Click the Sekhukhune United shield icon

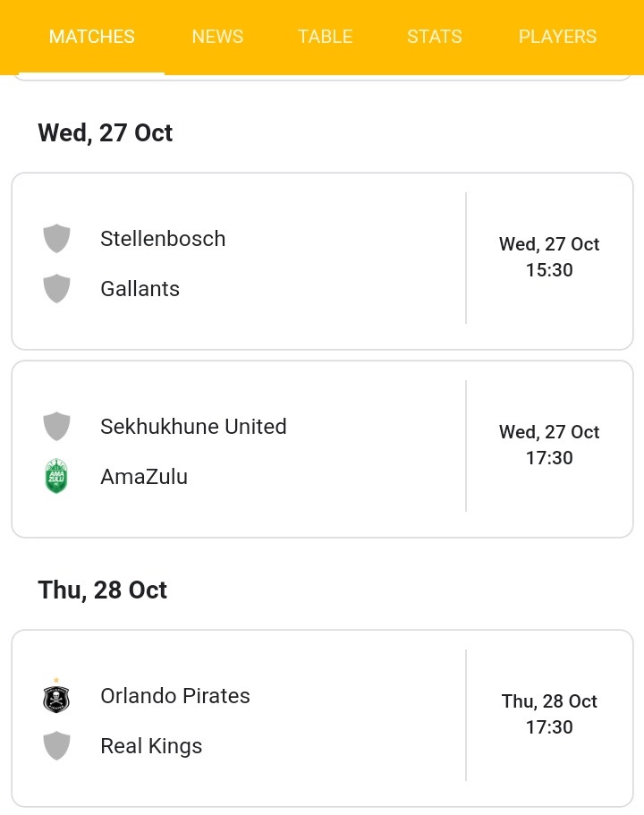(x=56, y=426)
